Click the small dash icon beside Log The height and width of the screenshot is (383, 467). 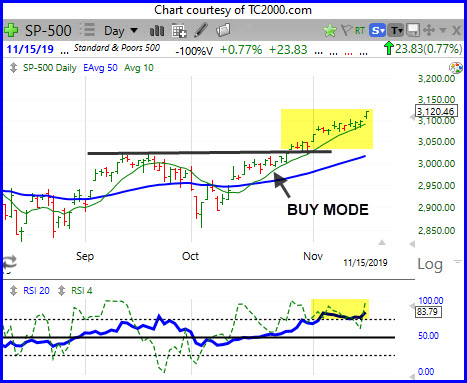458,262
